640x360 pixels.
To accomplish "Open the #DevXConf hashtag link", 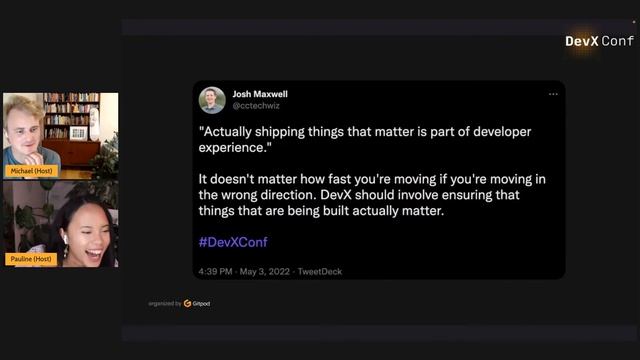I will click(233, 242).
